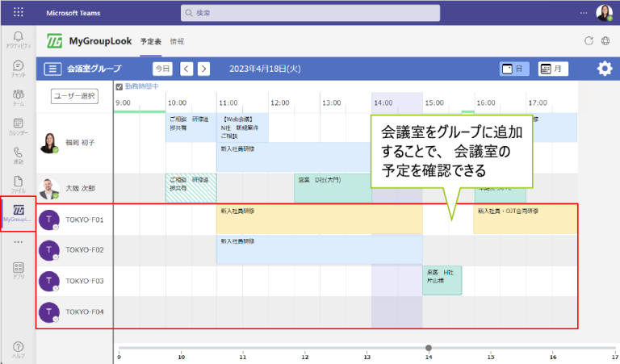Open Files icon in sidebar
Image resolution: width=620 pixels, height=364 pixels.
pos(18,184)
